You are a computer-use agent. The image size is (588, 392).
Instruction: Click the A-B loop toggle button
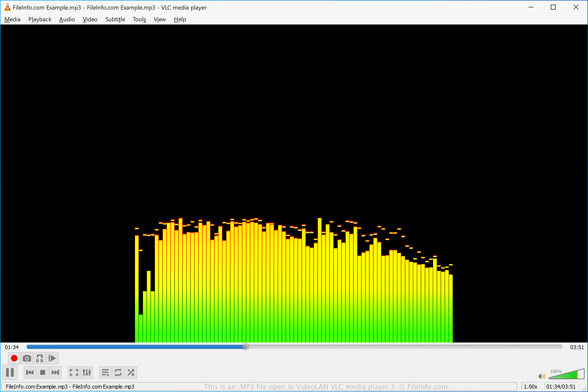pyautogui.click(x=40, y=358)
